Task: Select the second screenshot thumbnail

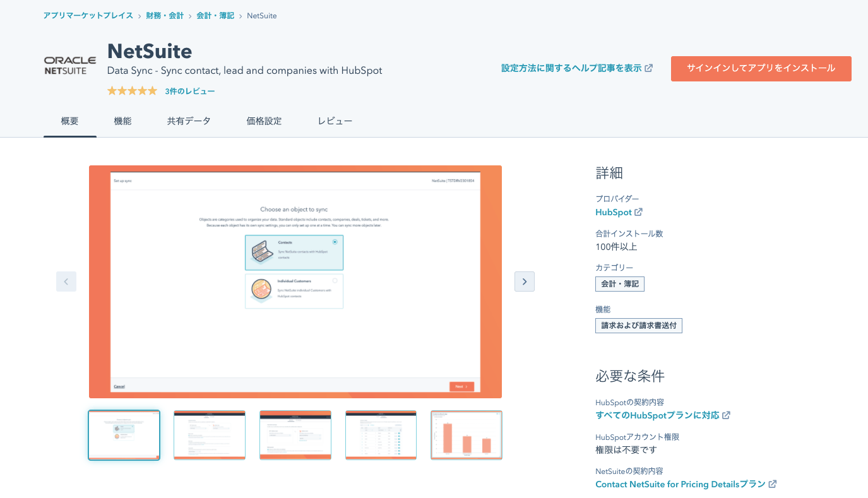Action: point(210,435)
